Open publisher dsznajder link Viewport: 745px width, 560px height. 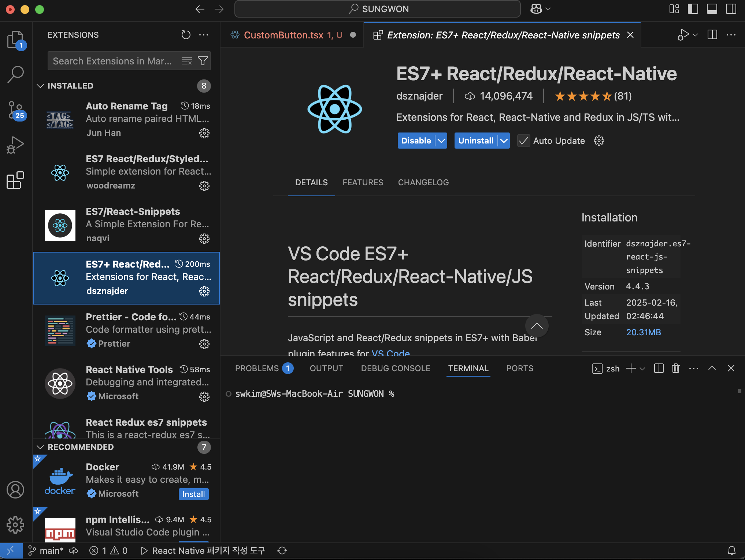419,96
